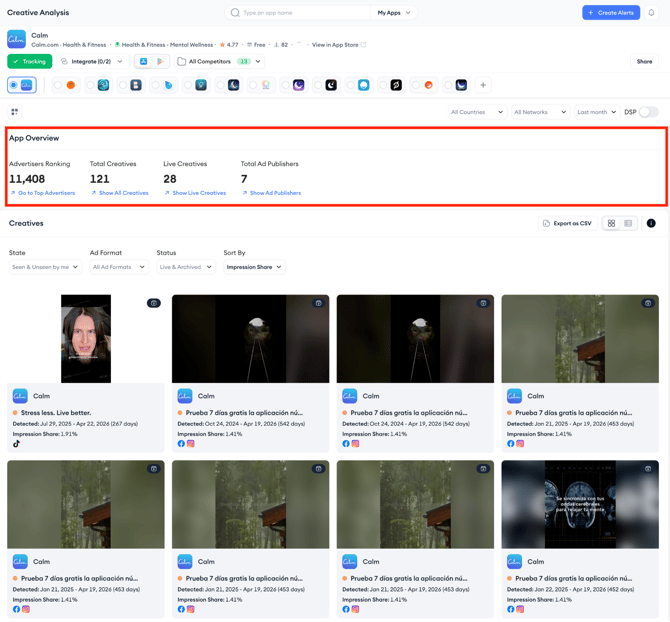Image resolution: width=670 pixels, height=622 pixels.
Task: Open the State filter dropdown
Action: pyautogui.click(x=45, y=267)
